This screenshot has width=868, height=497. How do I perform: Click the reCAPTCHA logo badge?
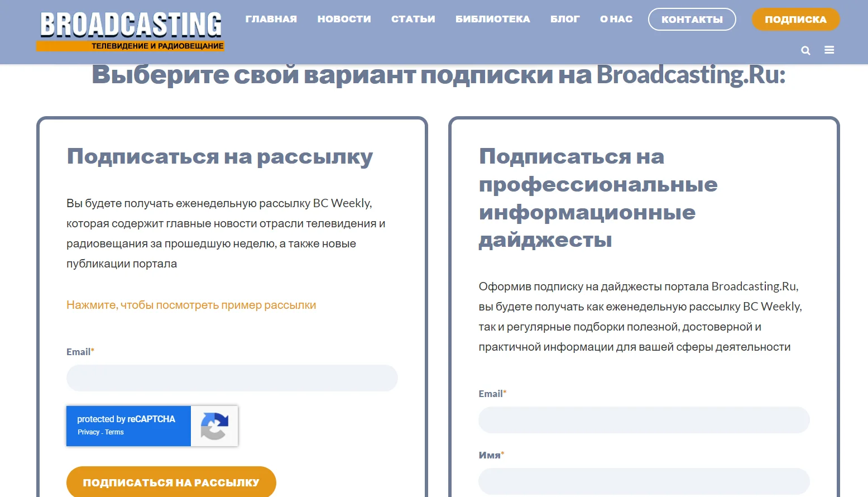(214, 426)
